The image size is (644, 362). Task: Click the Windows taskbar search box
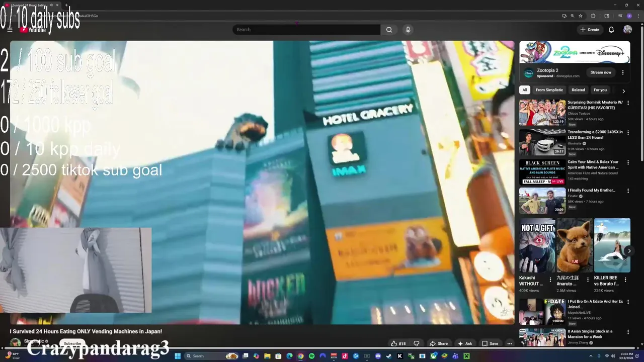(x=211, y=356)
